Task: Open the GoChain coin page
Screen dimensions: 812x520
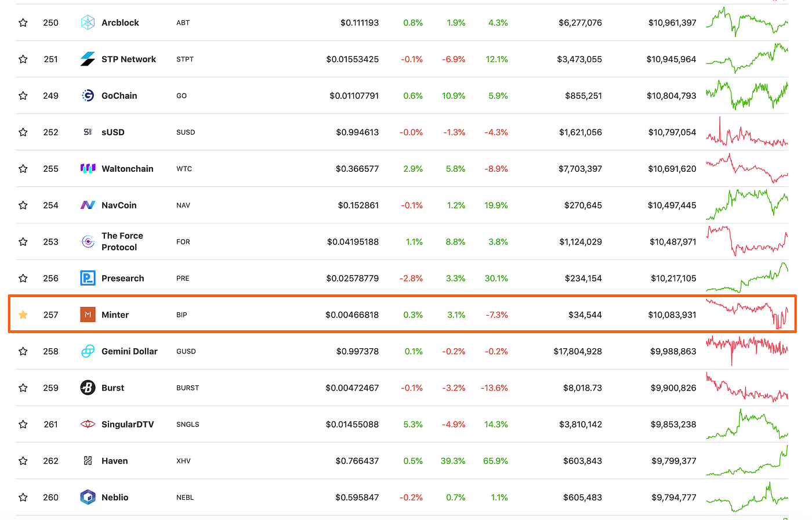Action: point(119,96)
